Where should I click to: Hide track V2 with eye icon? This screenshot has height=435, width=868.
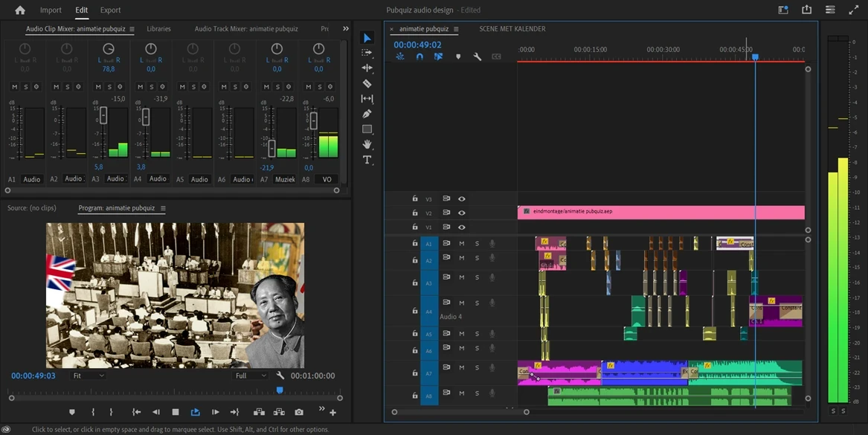[461, 213]
